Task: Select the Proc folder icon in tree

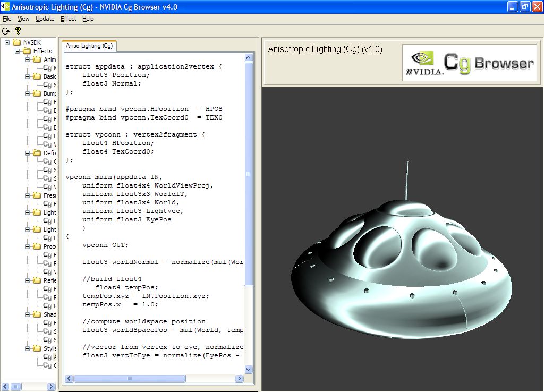Action: pos(37,246)
